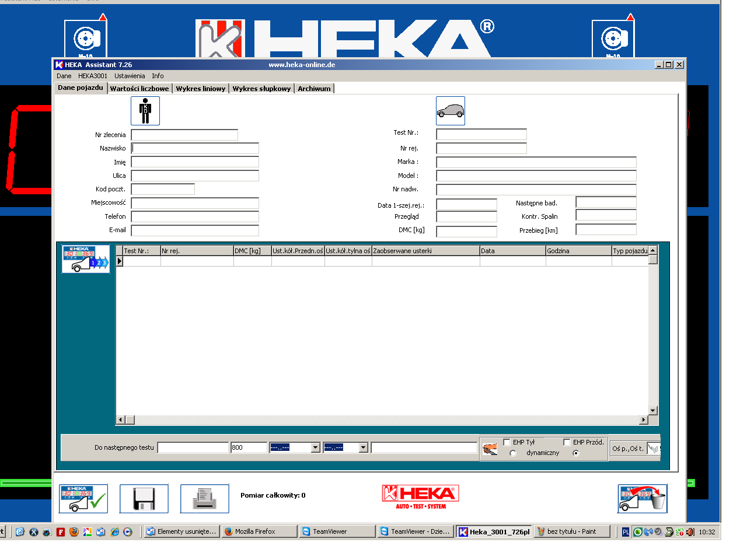The height and width of the screenshot is (560, 747).
Task: Click the E-mail input field
Action: [195, 230]
